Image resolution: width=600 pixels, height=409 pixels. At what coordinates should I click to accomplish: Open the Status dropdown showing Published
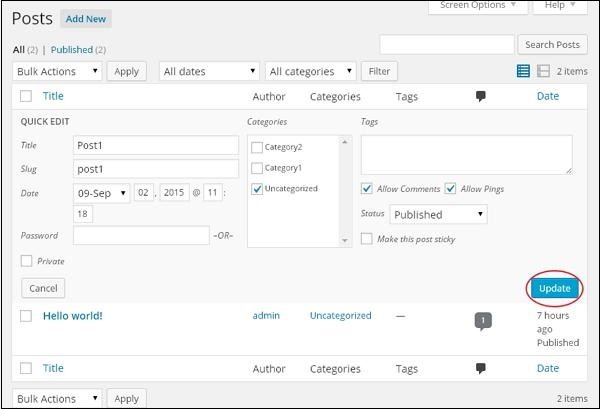coord(437,214)
